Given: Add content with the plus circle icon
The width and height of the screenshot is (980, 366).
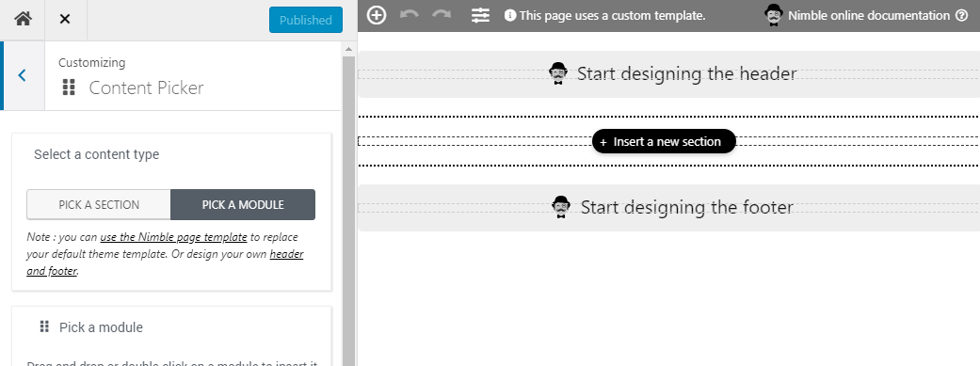Looking at the screenshot, I should [x=377, y=16].
